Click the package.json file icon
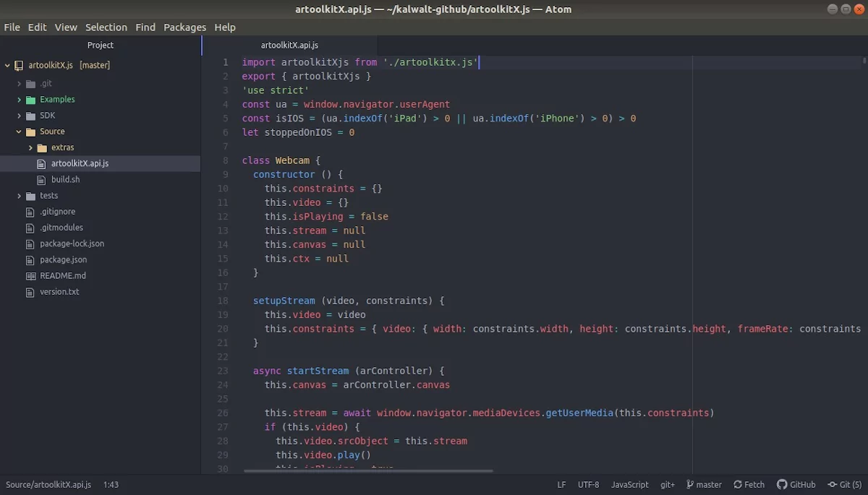 (x=30, y=260)
